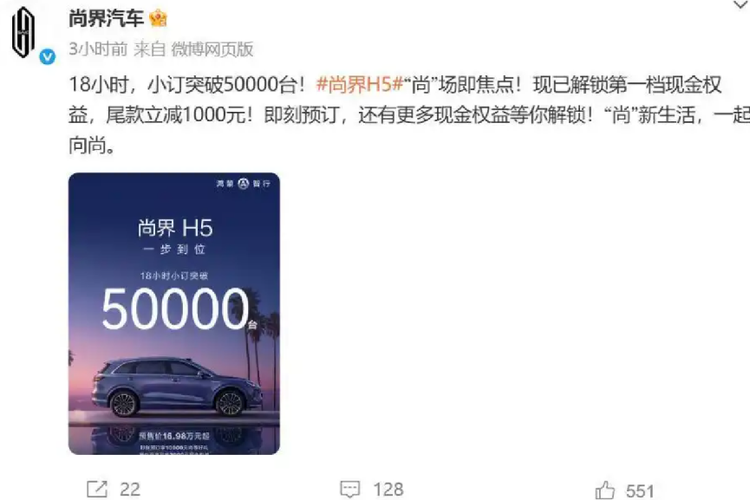The image size is (750, 500).
Task: Click the 50000 number in poster
Action: (x=176, y=309)
